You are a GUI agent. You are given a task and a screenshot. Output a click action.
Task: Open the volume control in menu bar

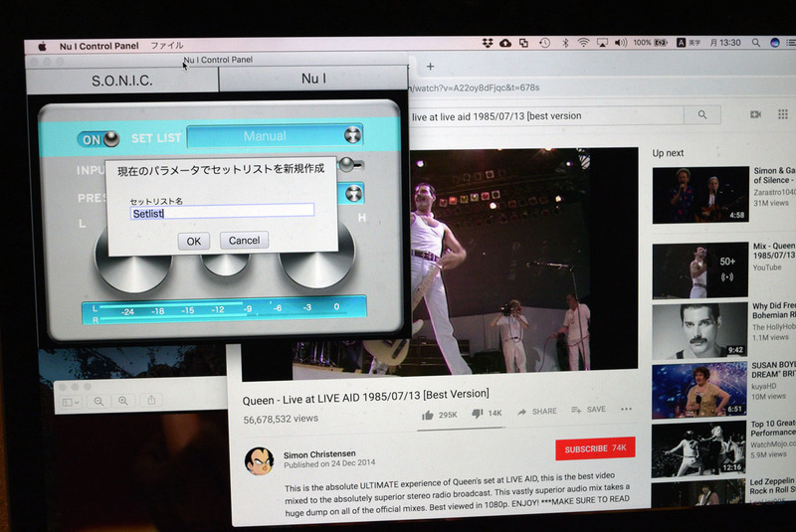point(620,43)
